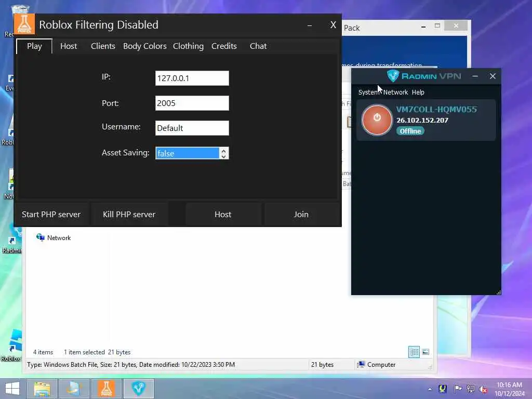Click the muted volume tray icon
The width and height of the screenshot is (532, 399).
coord(484,389)
